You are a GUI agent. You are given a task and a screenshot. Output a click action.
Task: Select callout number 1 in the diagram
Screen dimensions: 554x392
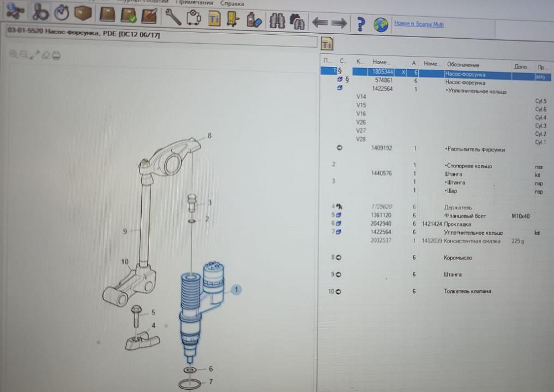point(236,290)
